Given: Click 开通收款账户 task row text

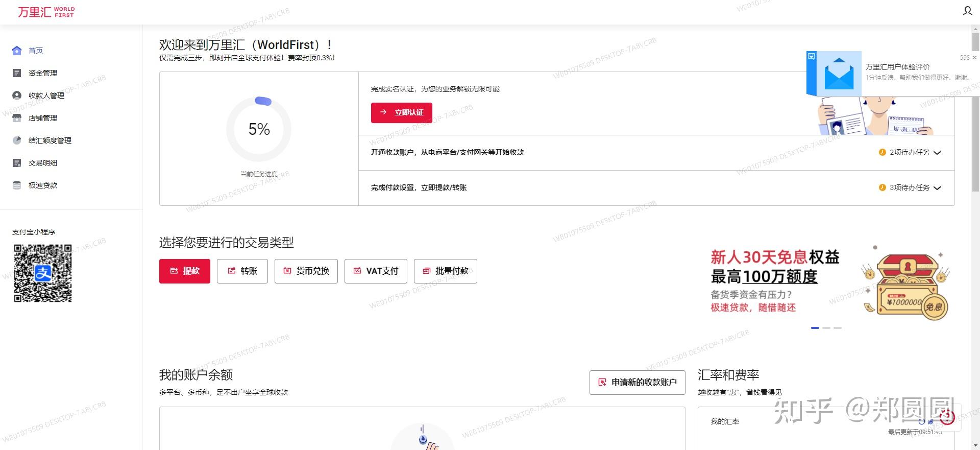Looking at the screenshot, I should click(x=447, y=152).
